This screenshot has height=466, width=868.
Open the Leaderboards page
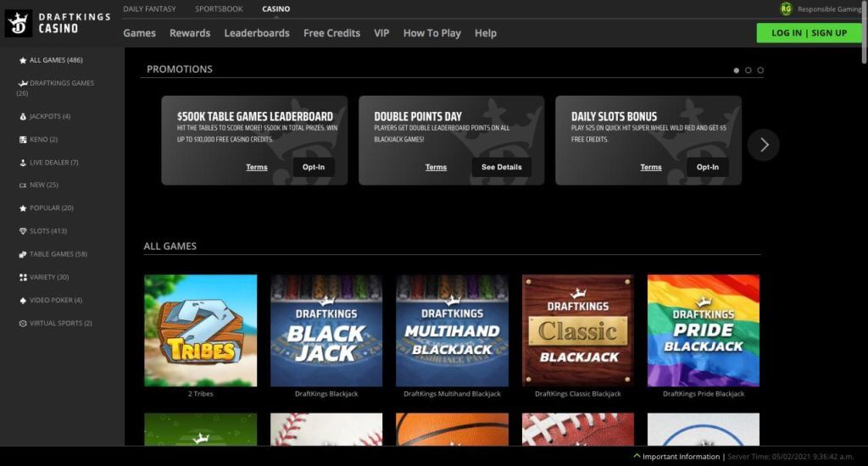[x=257, y=33]
